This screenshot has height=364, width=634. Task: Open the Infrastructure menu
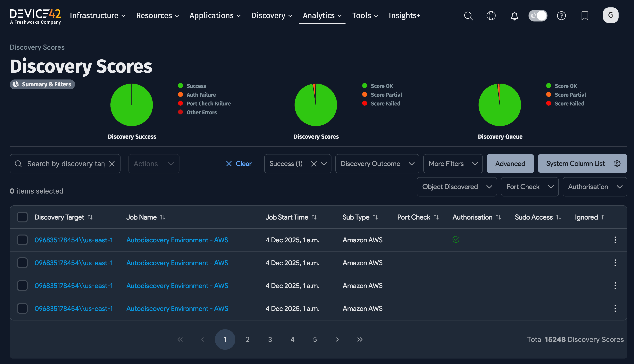pyautogui.click(x=97, y=15)
